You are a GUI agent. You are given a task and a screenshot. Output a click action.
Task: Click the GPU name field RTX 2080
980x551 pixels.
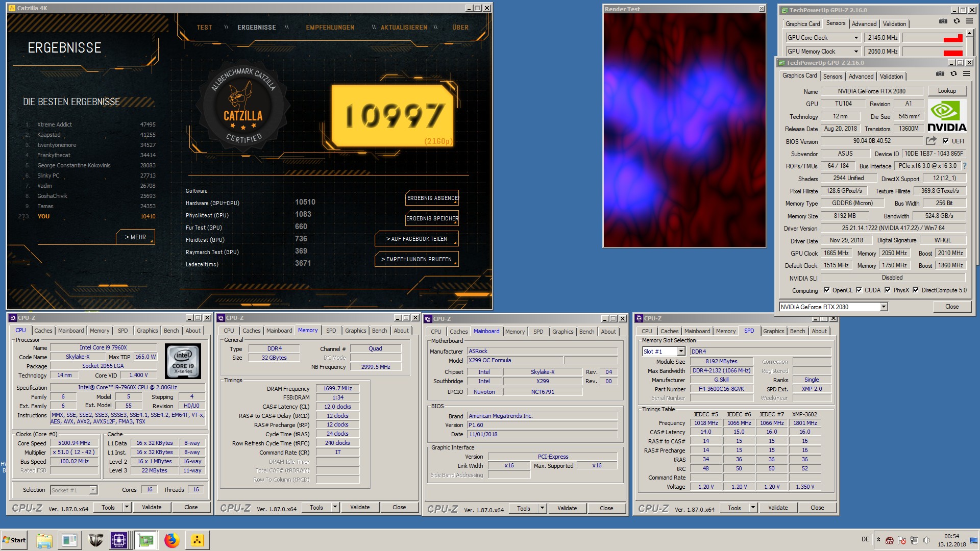[871, 91]
